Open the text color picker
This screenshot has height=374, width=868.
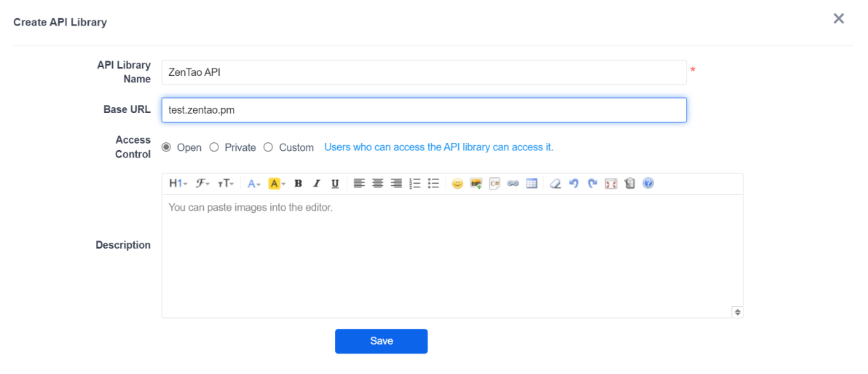coord(253,184)
